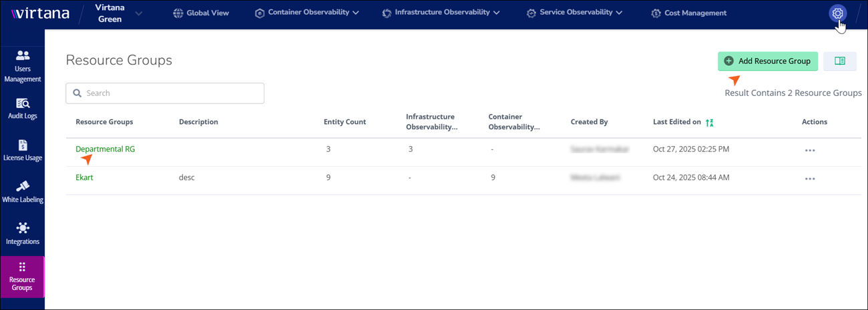The image size is (868, 310).
Task: Expand Container Observability menu
Action: [x=307, y=13]
